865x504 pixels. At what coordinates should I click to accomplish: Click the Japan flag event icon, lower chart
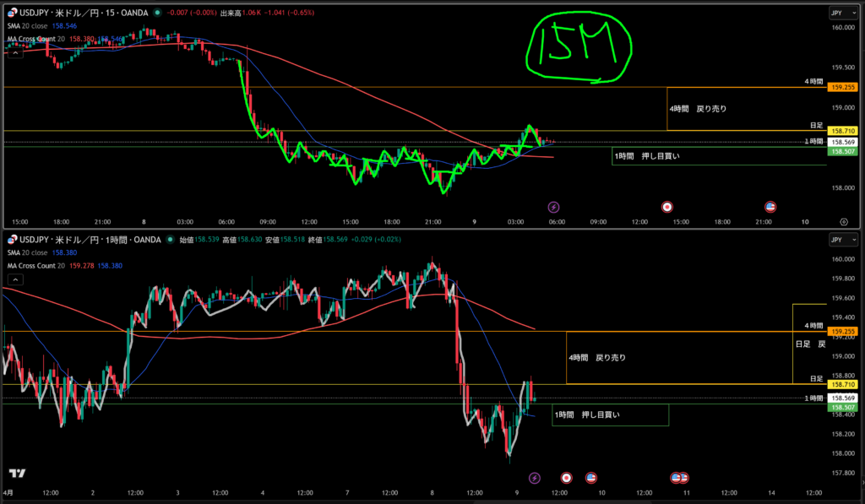click(566, 478)
